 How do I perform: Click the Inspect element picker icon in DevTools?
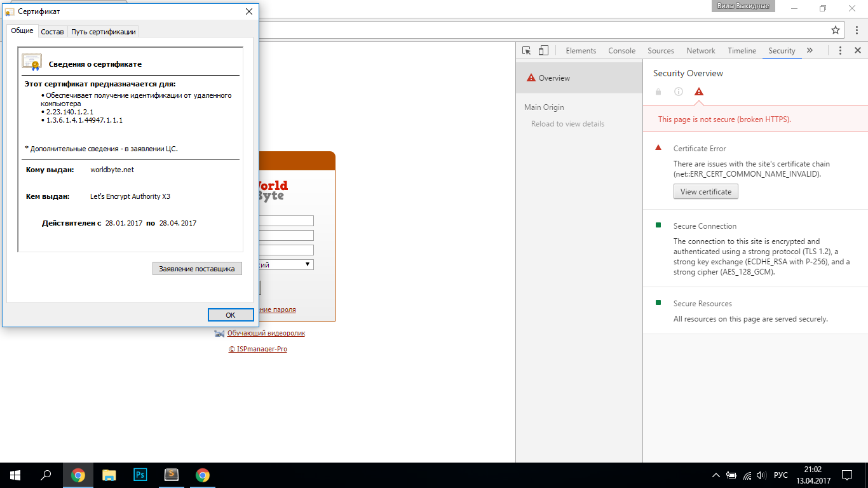pos(526,51)
